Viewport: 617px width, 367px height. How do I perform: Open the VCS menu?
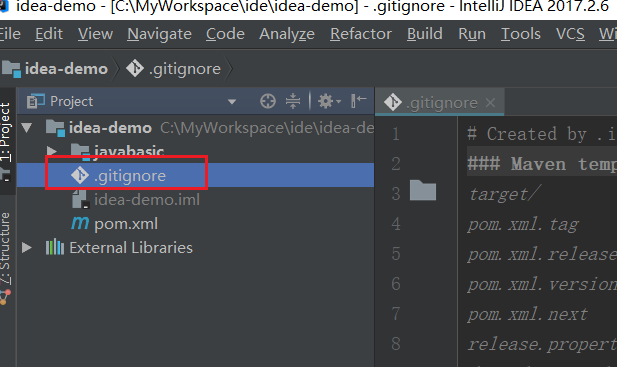click(x=570, y=34)
